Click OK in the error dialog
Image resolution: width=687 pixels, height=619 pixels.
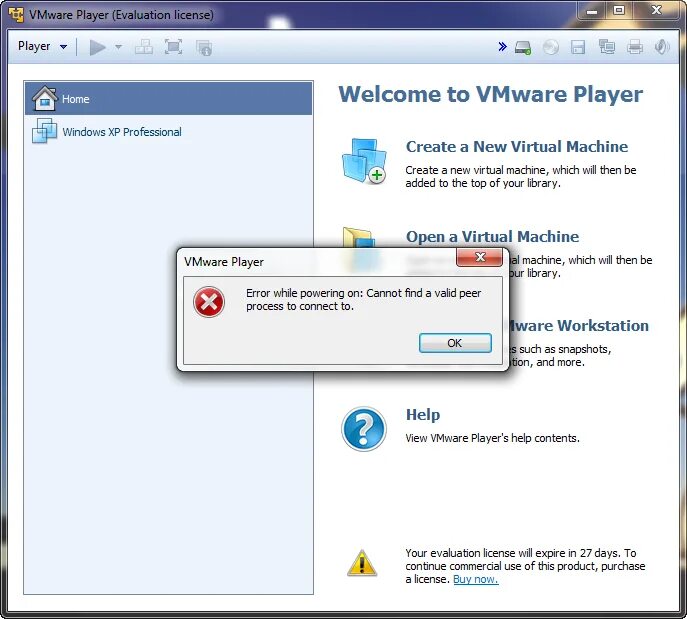[x=455, y=343]
